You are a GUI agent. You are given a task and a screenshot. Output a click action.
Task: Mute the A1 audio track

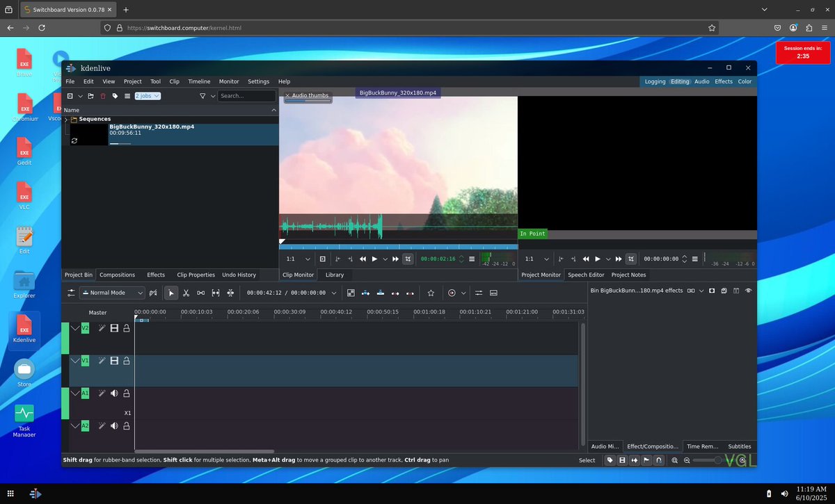[113, 393]
